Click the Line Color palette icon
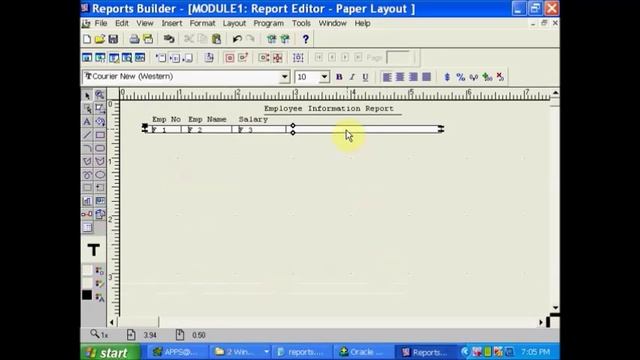 (100, 283)
